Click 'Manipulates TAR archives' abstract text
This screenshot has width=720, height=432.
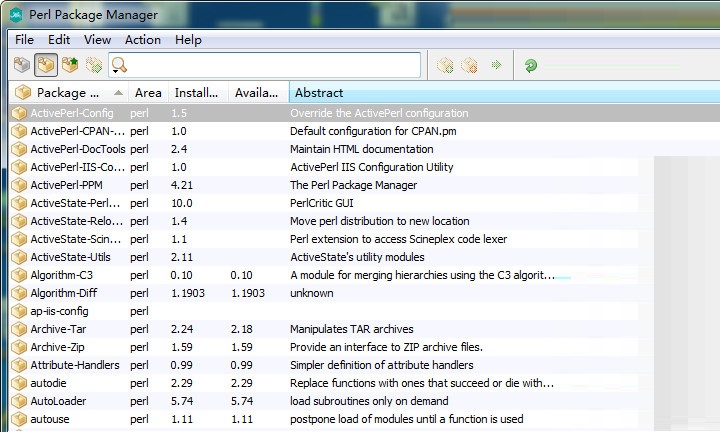pyautogui.click(x=352, y=329)
